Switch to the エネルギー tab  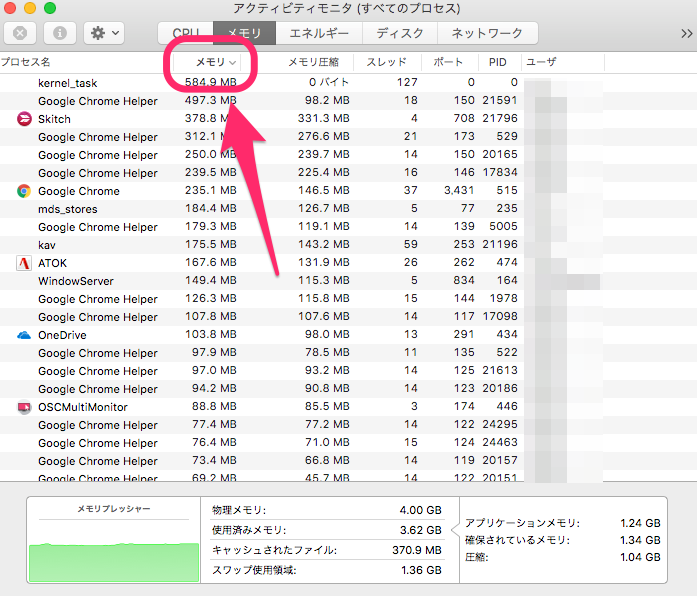(319, 33)
